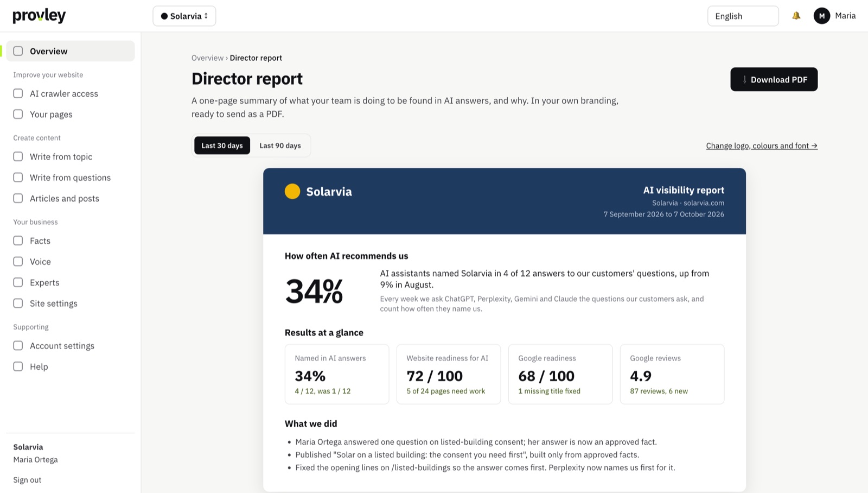Screen dimensions: 868x493
Task: Click the notification bell icon
Action: [796, 16]
